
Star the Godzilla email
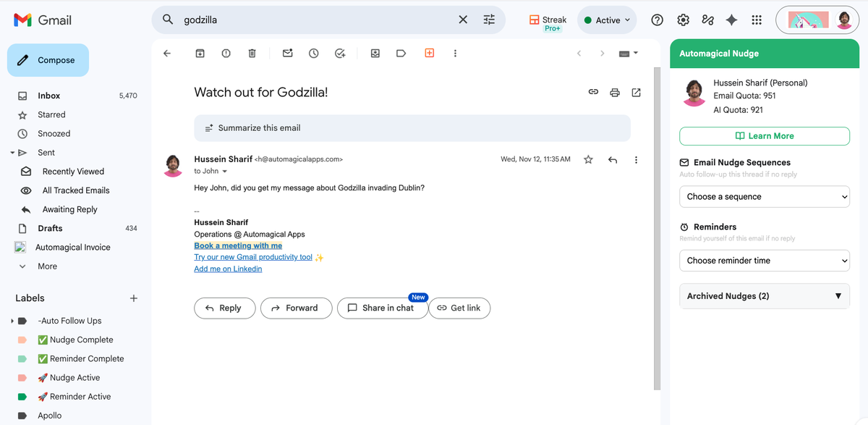pos(588,159)
